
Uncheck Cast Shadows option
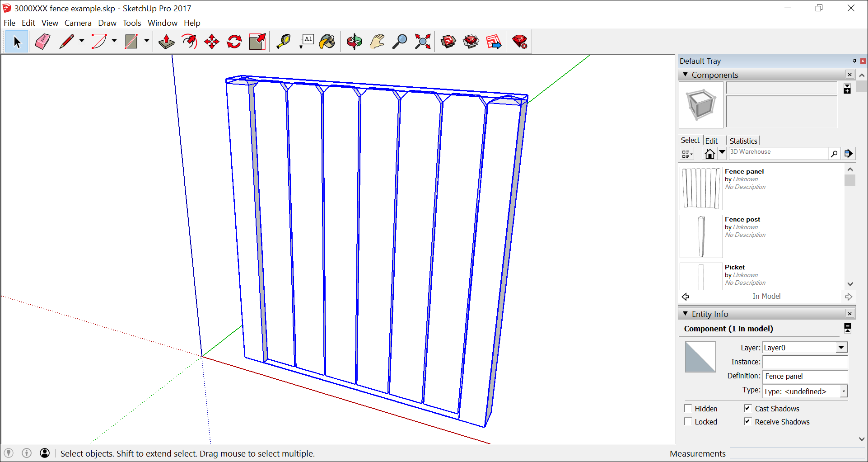pos(748,409)
